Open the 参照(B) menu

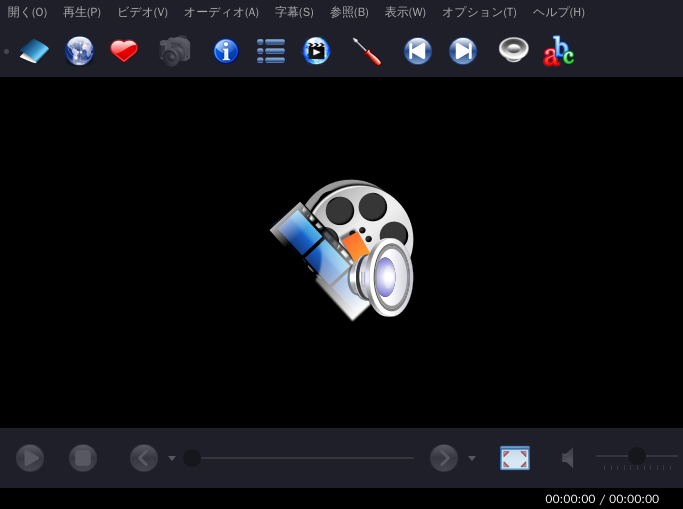coord(349,12)
